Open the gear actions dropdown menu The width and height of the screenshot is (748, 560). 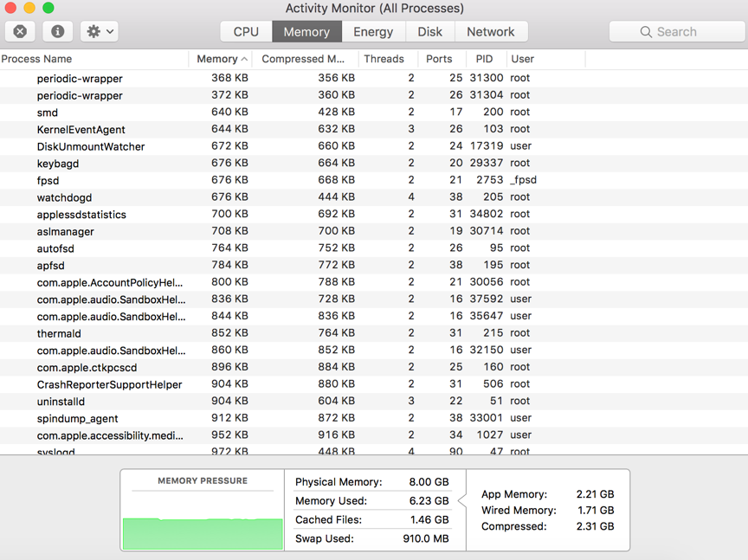(x=99, y=31)
